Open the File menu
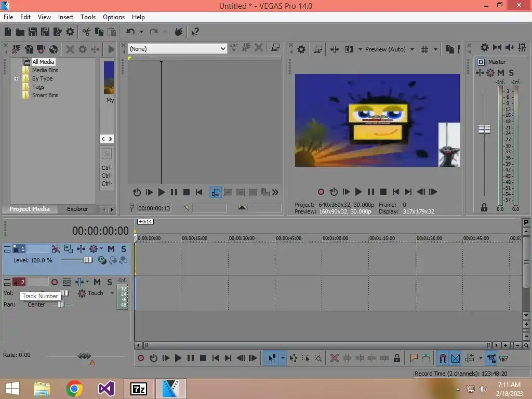532x399 pixels. (8, 17)
